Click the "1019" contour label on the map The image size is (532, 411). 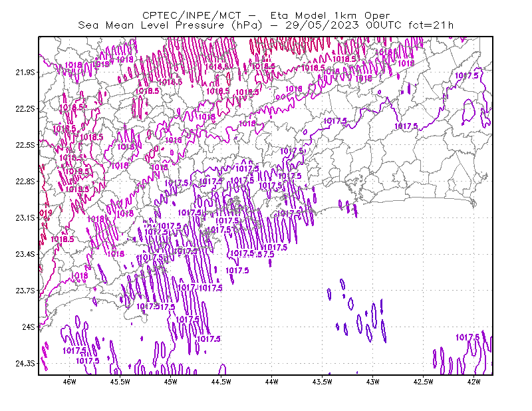point(46,213)
